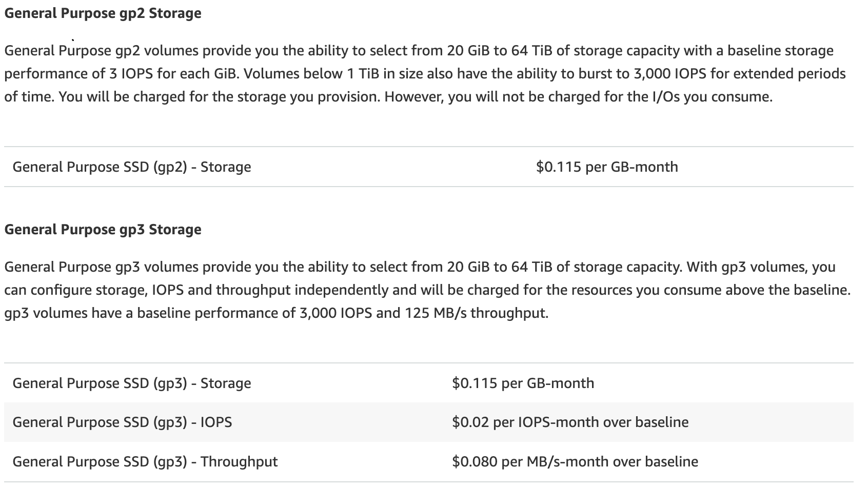Screen dimensions: 868x488
Task: Click the text 'burst to 3,000 IOPS'
Action: pyautogui.click(x=641, y=74)
